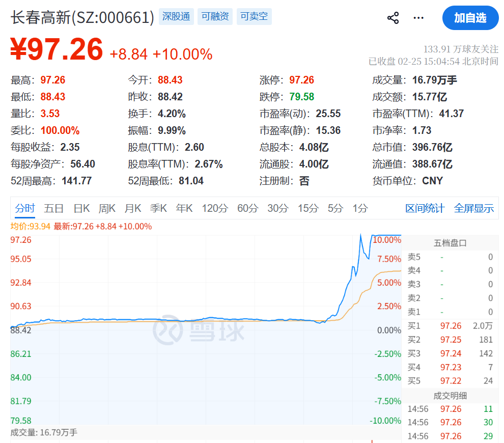
Task: Select the 1分 interval tab
Action: point(360,208)
